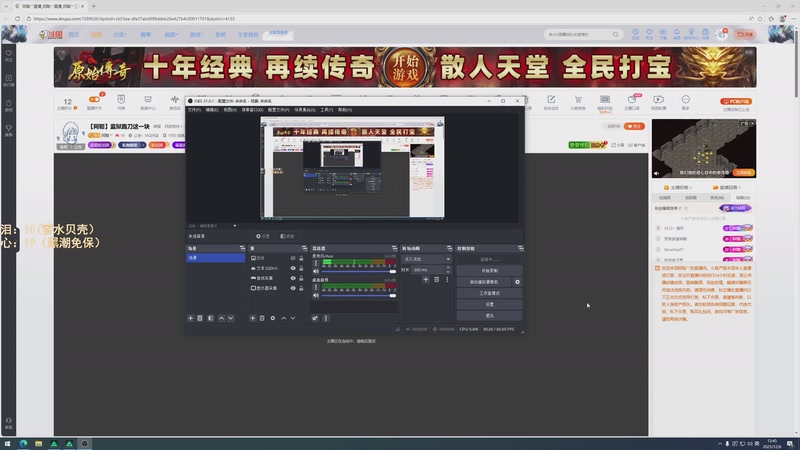800x450 pixels.
Task: Pop out the scene transitions dock panel
Action: [x=449, y=248]
